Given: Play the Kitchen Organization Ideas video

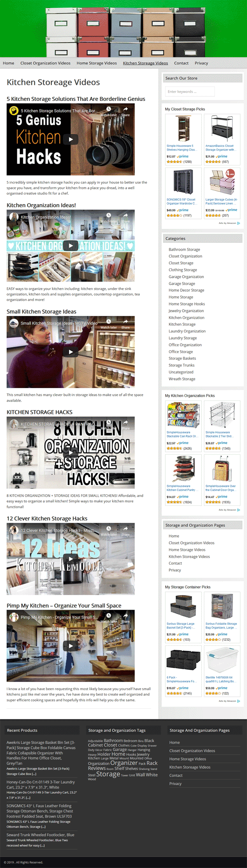Looking at the screenshot, I should click(x=71, y=246).
